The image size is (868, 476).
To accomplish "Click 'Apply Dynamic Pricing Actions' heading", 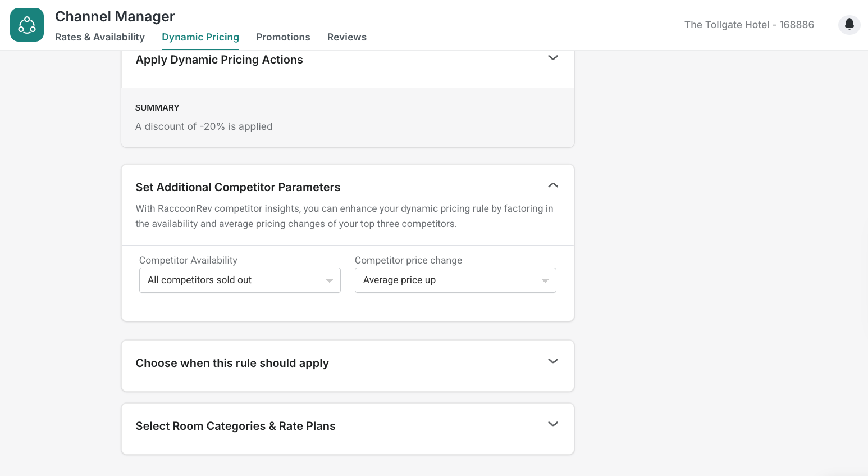I will coord(220,60).
